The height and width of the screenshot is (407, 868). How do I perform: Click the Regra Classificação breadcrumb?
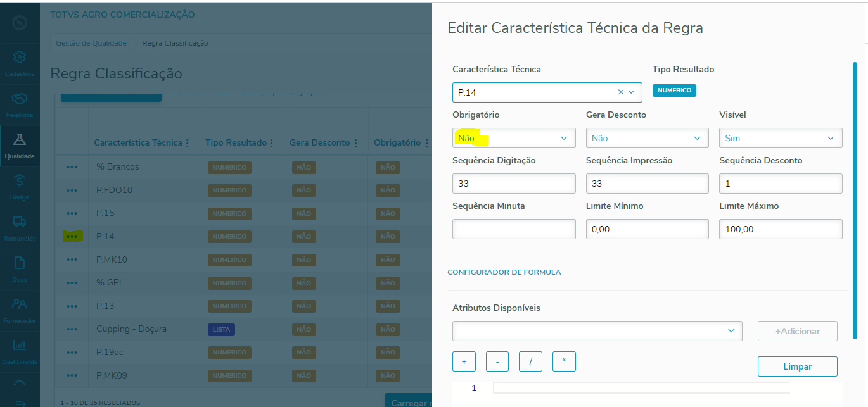(175, 43)
